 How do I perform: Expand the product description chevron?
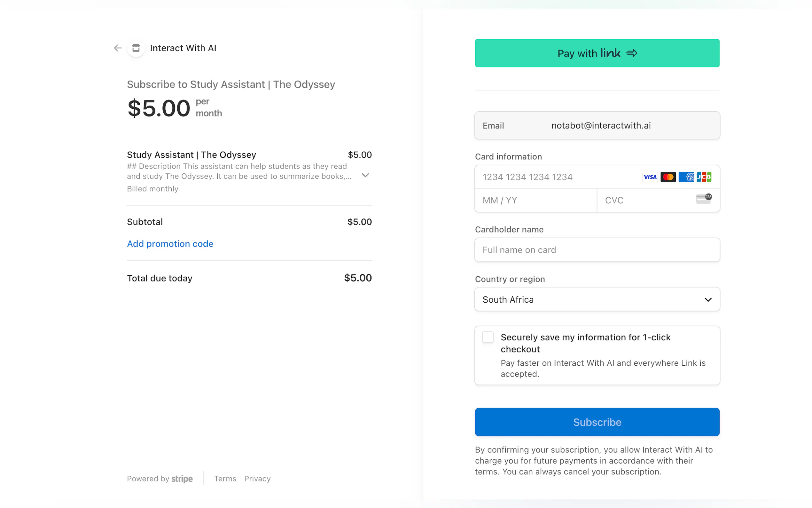click(365, 175)
